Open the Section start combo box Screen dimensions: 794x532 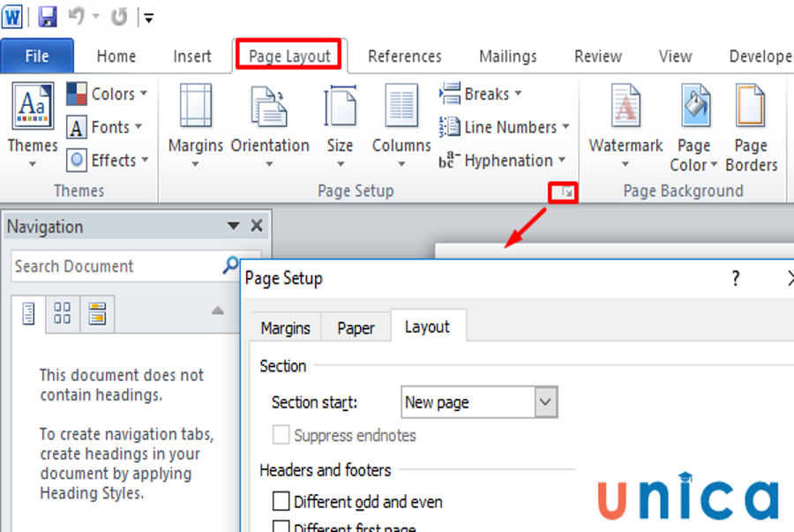(x=479, y=402)
